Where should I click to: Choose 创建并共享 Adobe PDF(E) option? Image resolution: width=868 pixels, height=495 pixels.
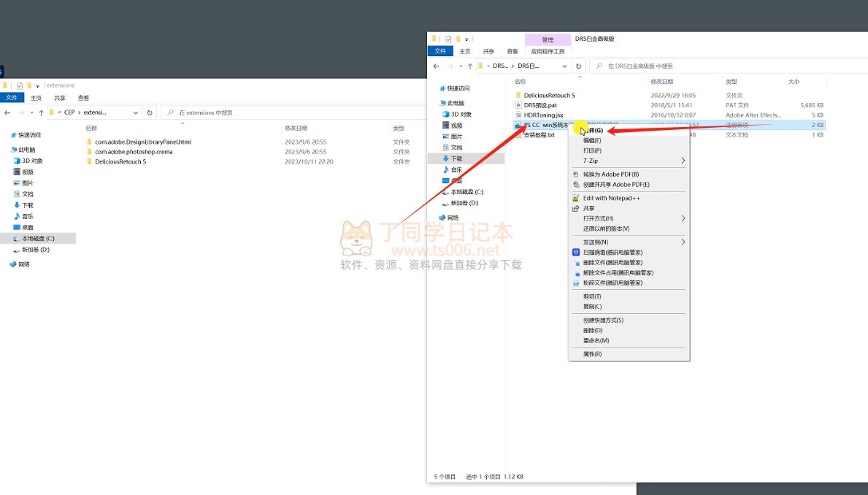click(616, 185)
